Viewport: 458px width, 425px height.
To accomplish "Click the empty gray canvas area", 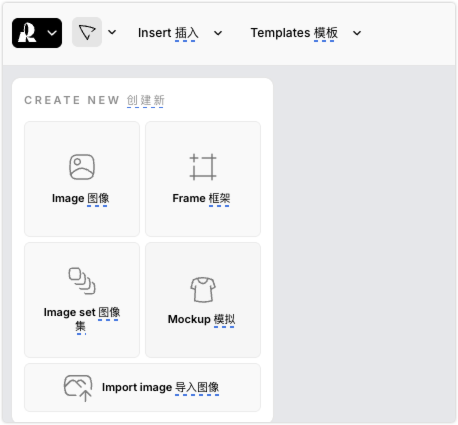I will coord(364,243).
